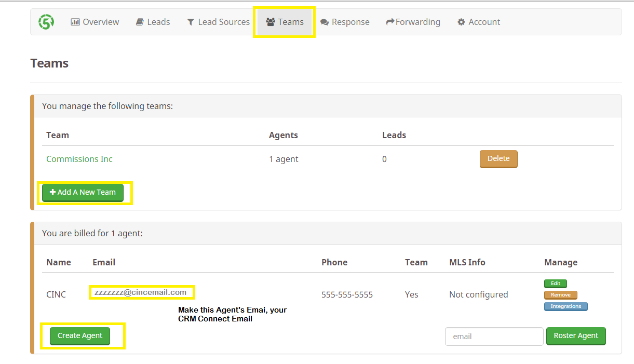Click the Not configured MLS Info text
This screenshot has height=364, width=634.
[x=478, y=294]
